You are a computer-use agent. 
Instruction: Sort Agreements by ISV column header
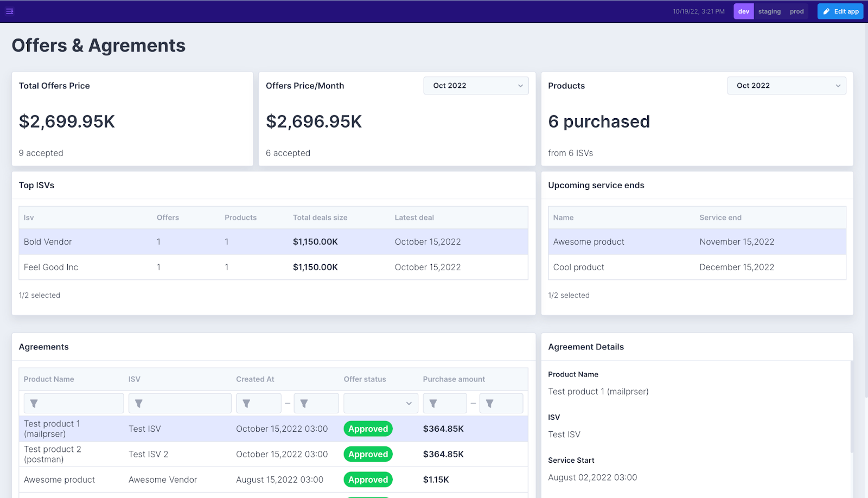135,379
